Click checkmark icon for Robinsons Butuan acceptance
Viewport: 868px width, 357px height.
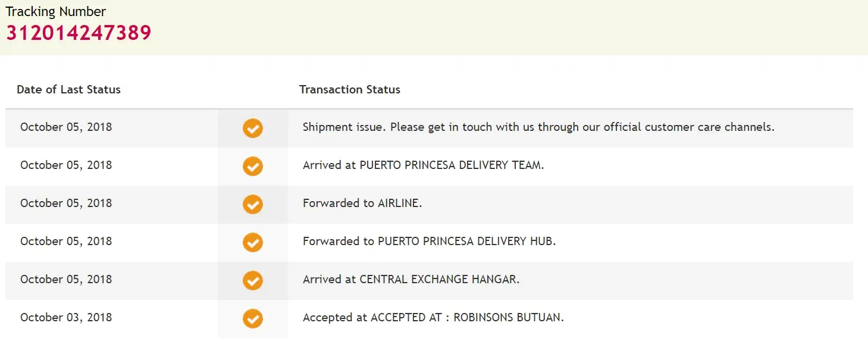(253, 318)
